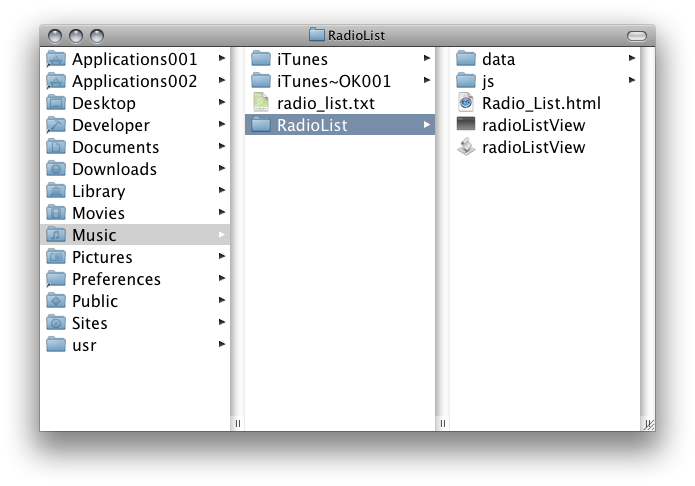Click the window resize grip corner

click(x=648, y=424)
